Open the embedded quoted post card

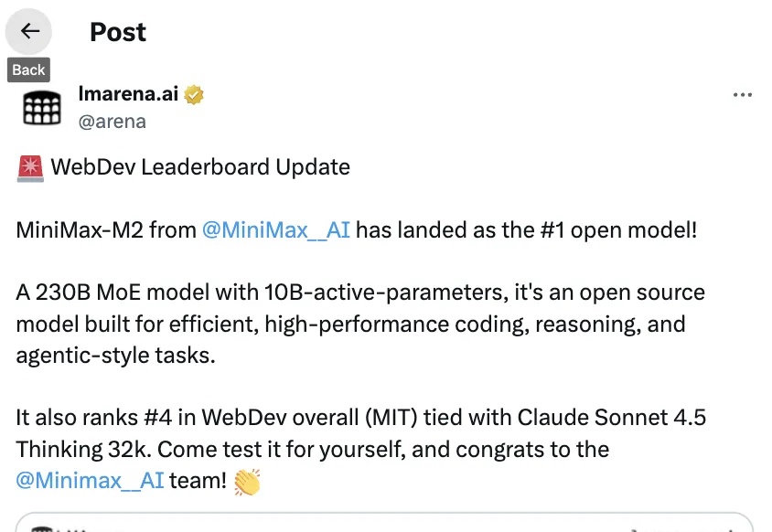pyautogui.click(x=384, y=523)
